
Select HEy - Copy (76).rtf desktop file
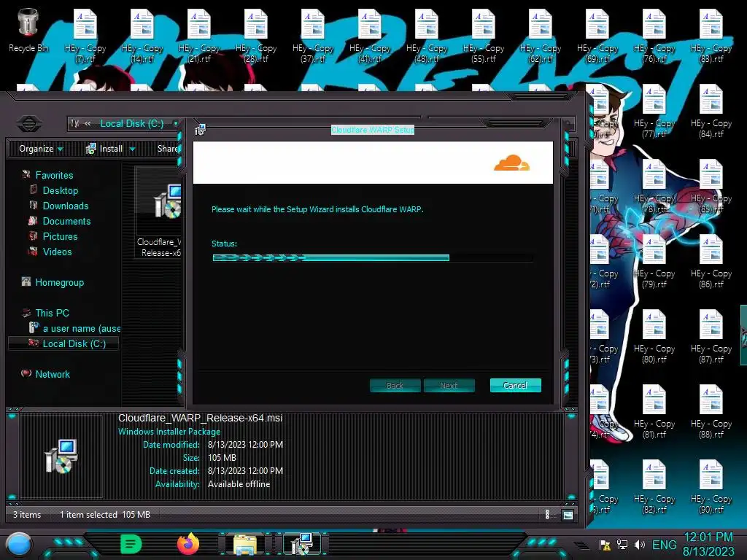[x=654, y=37]
